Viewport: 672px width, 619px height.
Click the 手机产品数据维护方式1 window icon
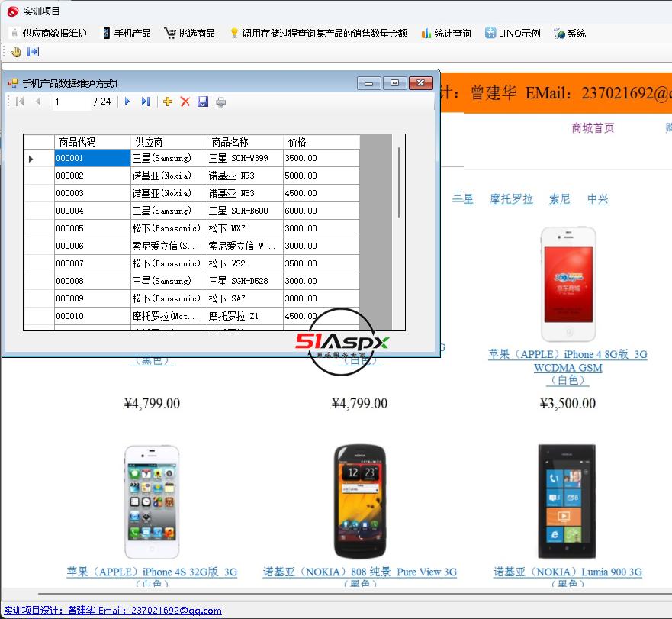pyautogui.click(x=12, y=83)
